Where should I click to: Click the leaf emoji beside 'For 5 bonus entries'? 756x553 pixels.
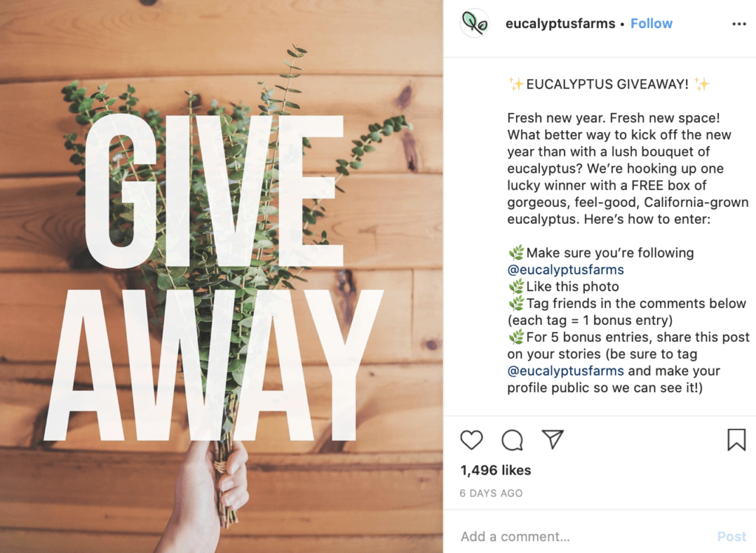click(516, 337)
